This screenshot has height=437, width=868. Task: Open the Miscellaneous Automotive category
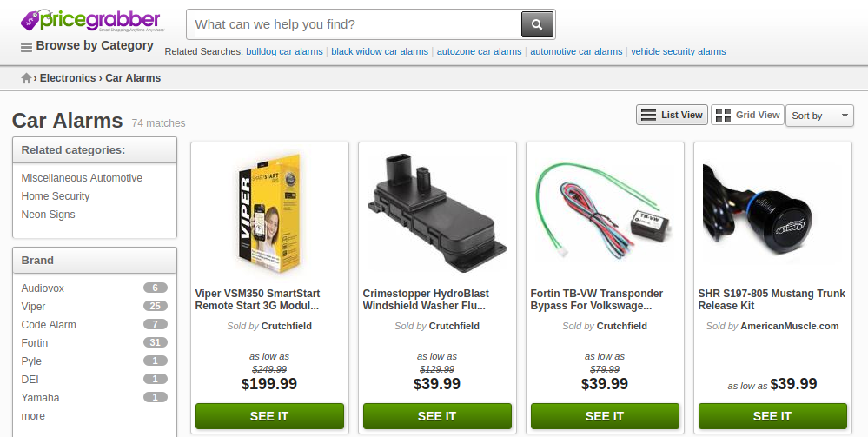click(x=82, y=178)
